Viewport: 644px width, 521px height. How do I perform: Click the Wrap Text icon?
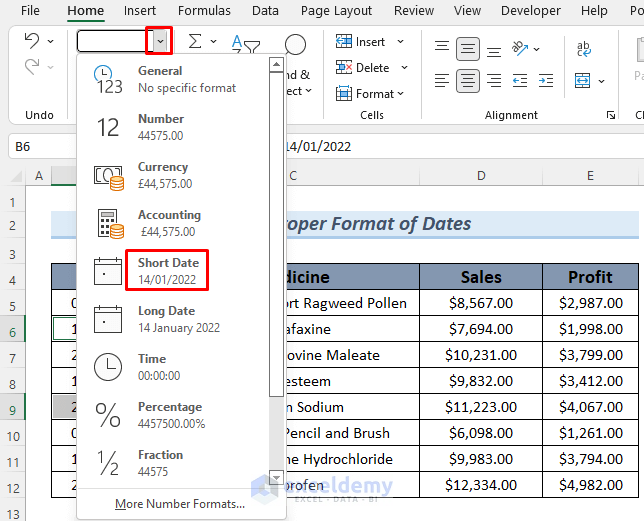coord(585,48)
